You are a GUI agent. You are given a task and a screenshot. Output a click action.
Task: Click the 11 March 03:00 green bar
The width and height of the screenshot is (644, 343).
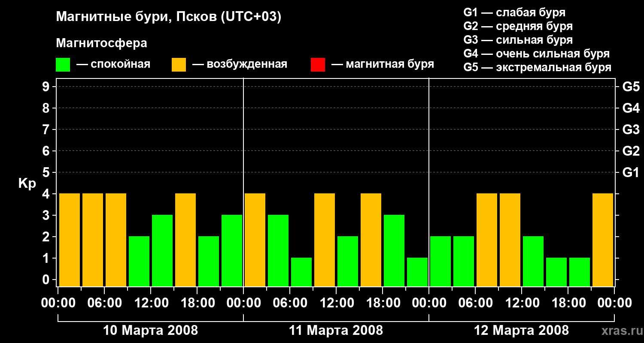(x=278, y=250)
